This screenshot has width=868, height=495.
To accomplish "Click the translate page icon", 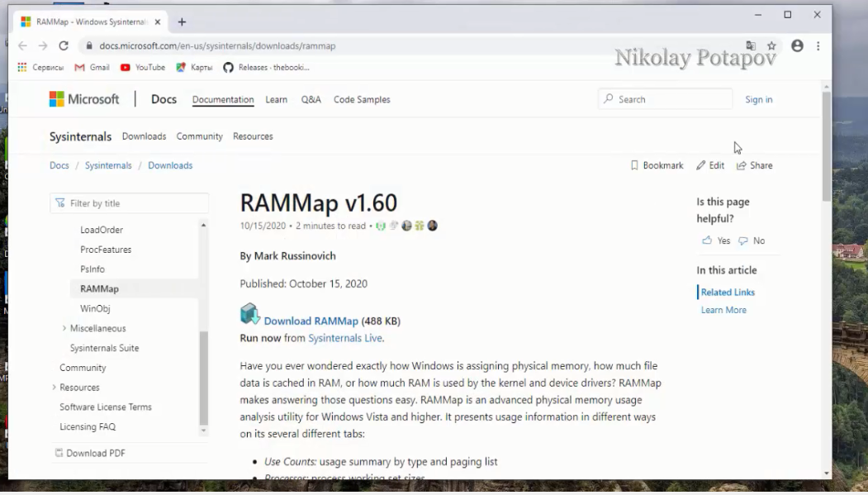I will (x=751, y=46).
